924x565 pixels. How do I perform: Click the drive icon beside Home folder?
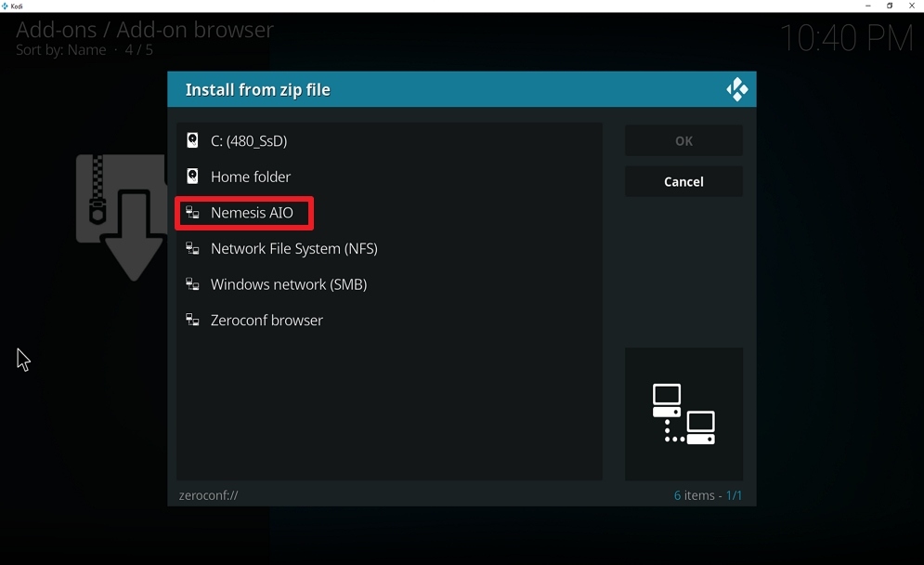192,177
